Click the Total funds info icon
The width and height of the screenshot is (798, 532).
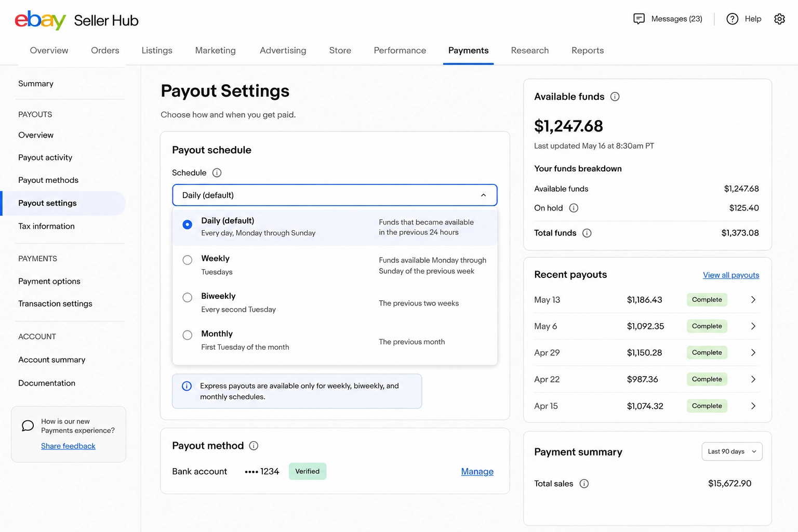(x=587, y=233)
